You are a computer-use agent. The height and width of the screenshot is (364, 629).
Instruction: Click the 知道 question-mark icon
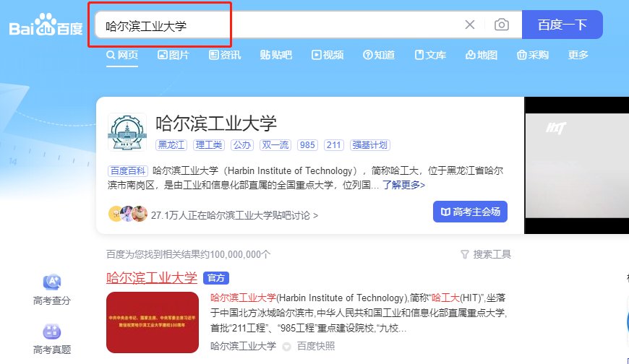pos(367,55)
